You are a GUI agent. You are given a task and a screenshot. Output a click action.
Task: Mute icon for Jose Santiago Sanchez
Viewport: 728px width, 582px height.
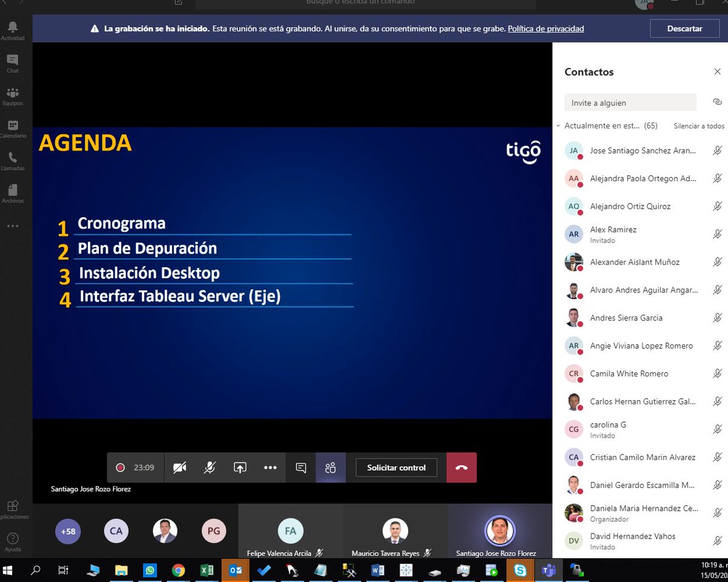coord(717,150)
